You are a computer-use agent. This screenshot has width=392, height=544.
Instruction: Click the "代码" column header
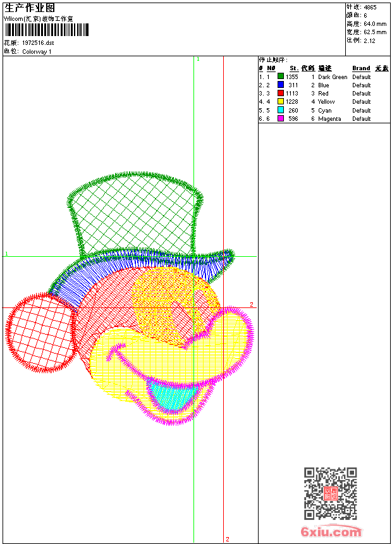point(308,68)
